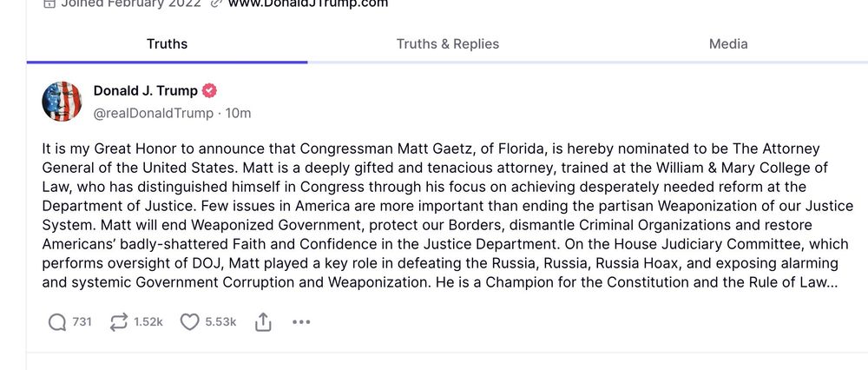Like the post with the heart icon
This screenshot has height=370, width=868.
tap(189, 322)
